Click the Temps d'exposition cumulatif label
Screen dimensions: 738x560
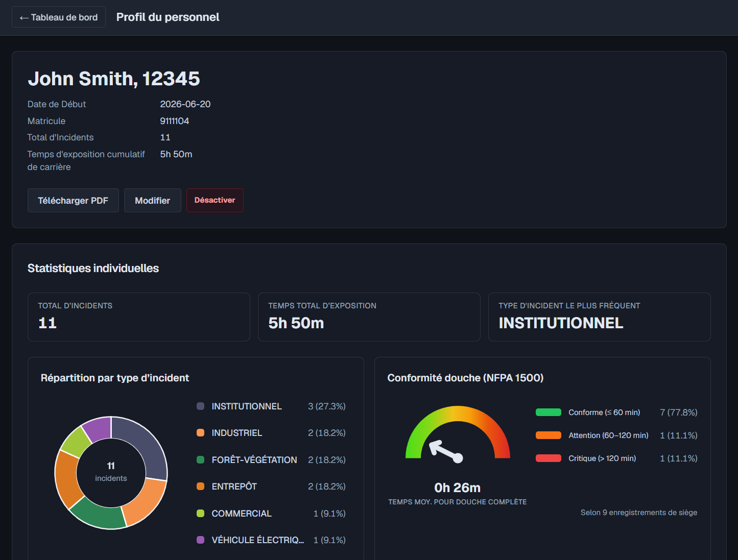86,160
